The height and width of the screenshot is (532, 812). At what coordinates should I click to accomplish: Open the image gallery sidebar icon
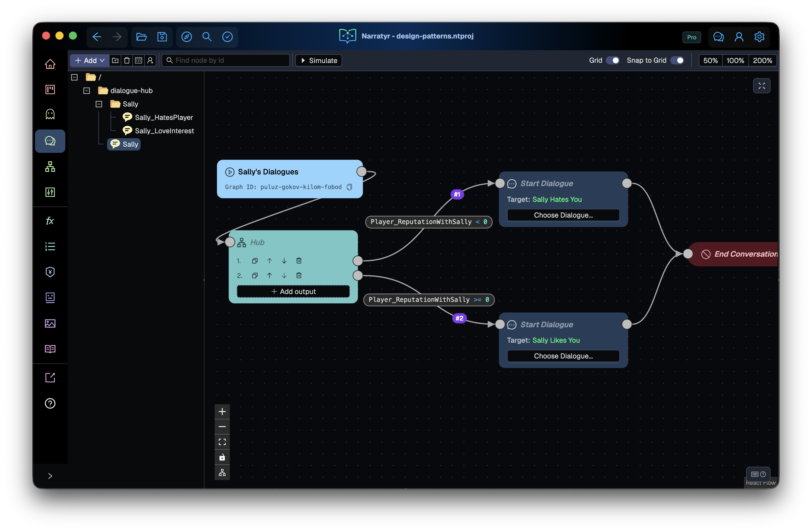(x=50, y=323)
